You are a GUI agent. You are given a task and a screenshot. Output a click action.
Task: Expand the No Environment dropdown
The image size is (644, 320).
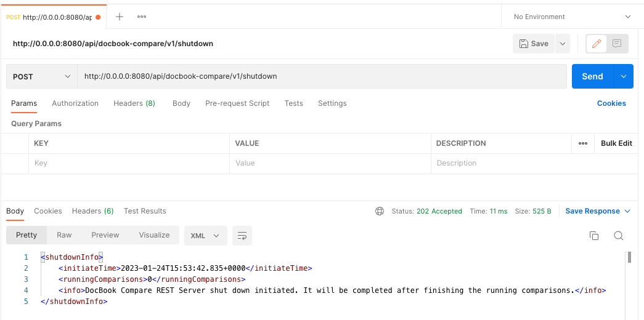coord(572,17)
